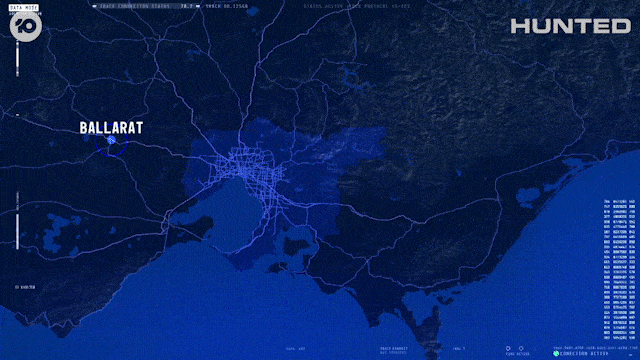
Task: Click the right ping marker icon
Action: pyautogui.click(x=521, y=349)
